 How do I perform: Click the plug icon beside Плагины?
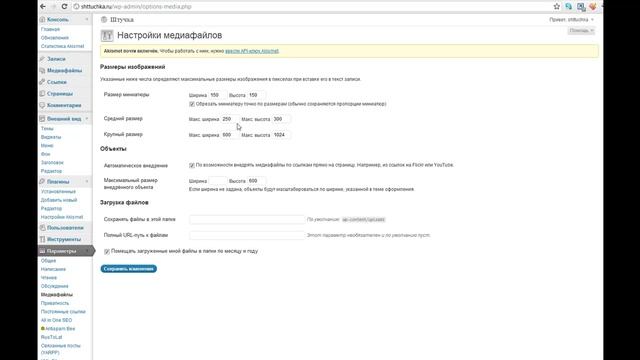tap(42, 182)
